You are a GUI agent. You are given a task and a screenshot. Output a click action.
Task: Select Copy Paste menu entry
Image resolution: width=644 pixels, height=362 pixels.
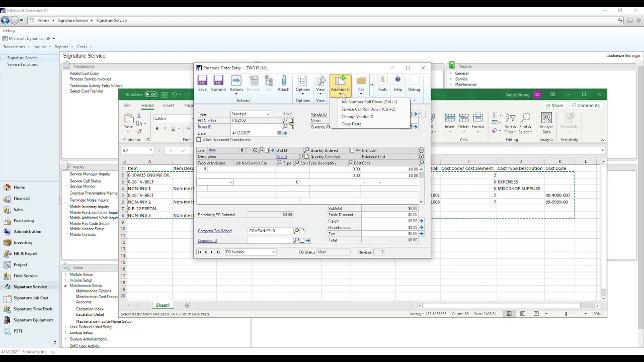pos(351,124)
